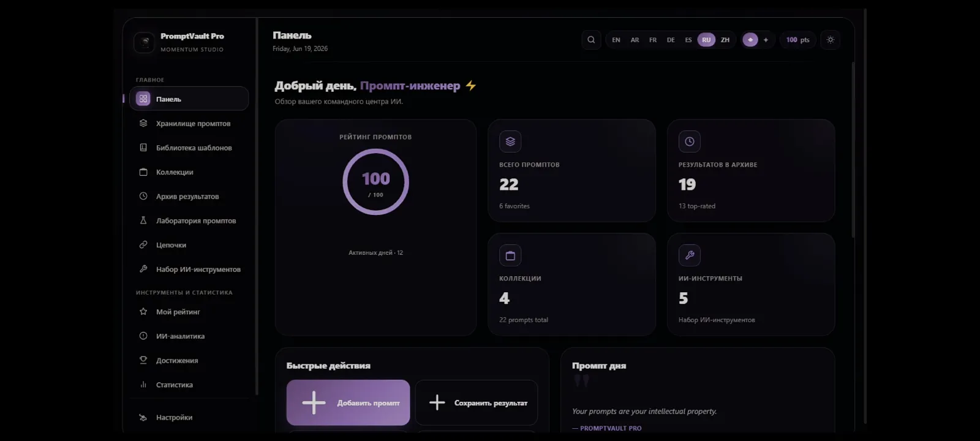Click the Сохранить результат button

coord(477,402)
